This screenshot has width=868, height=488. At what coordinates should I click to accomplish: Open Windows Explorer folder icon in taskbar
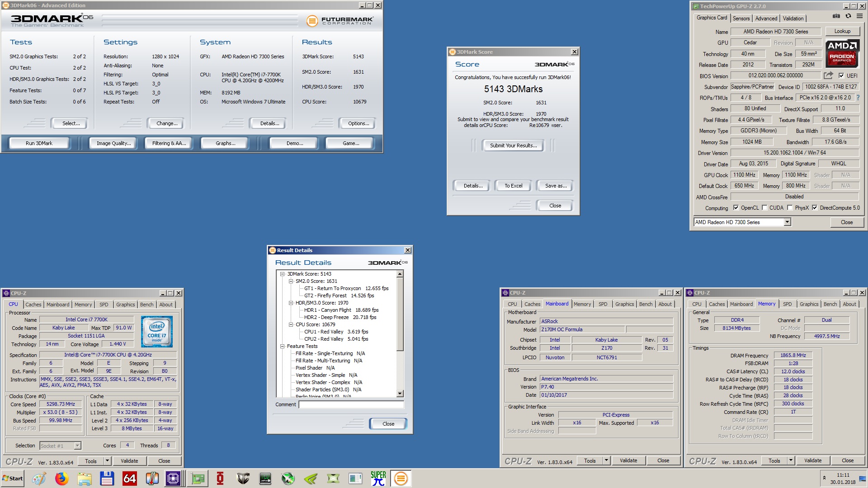pyautogui.click(x=84, y=479)
